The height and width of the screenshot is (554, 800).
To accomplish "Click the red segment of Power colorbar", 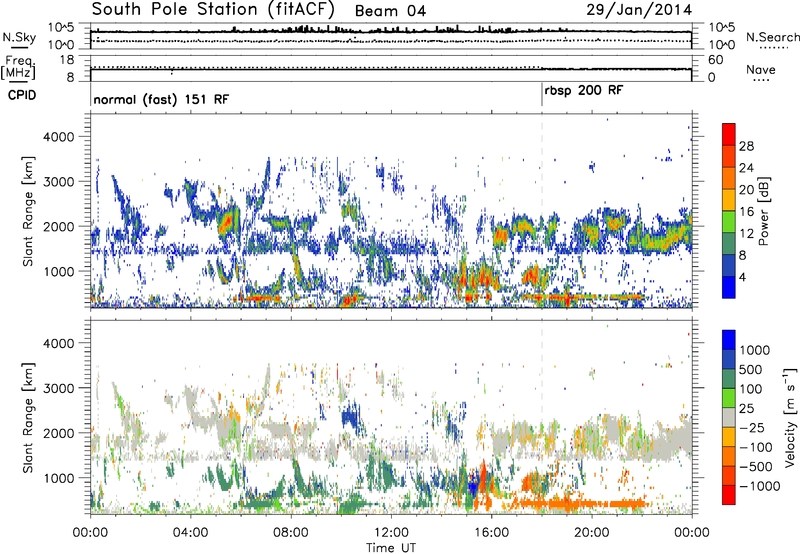I will coord(729,135).
